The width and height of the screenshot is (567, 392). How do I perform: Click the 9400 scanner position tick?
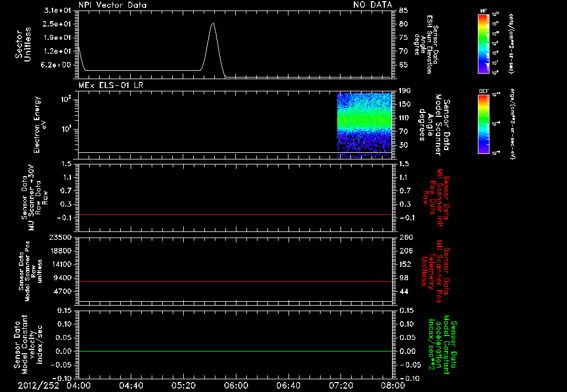[x=62, y=278]
